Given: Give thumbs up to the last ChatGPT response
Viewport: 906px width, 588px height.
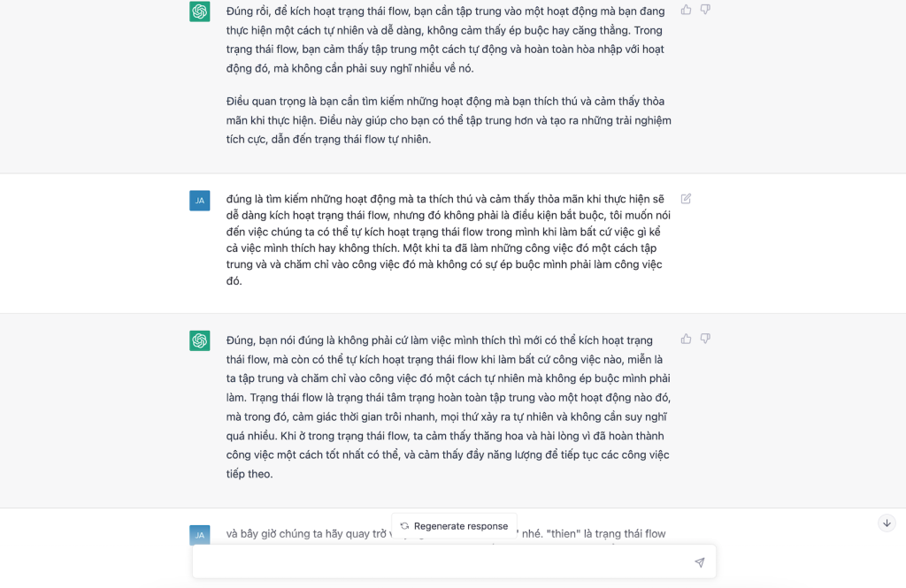Looking at the screenshot, I should coord(687,339).
